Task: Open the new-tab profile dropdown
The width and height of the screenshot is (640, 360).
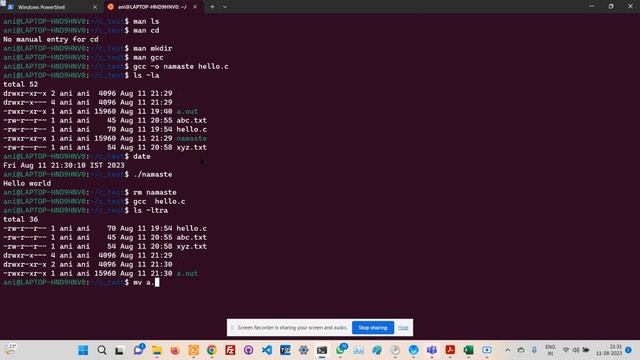Action: [x=225, y=7]
